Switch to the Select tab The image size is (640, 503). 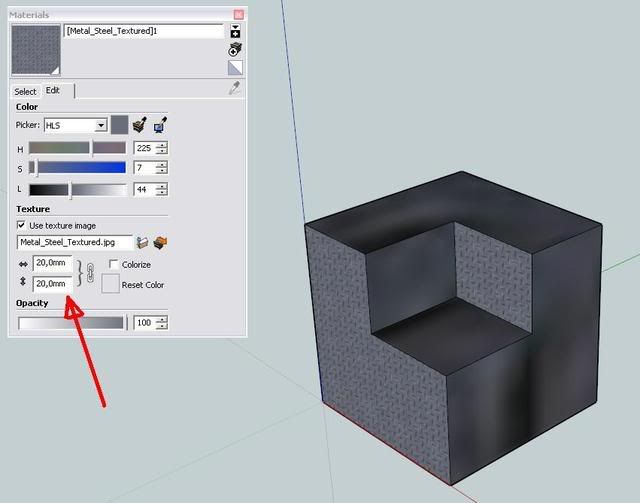coord(25,91)
